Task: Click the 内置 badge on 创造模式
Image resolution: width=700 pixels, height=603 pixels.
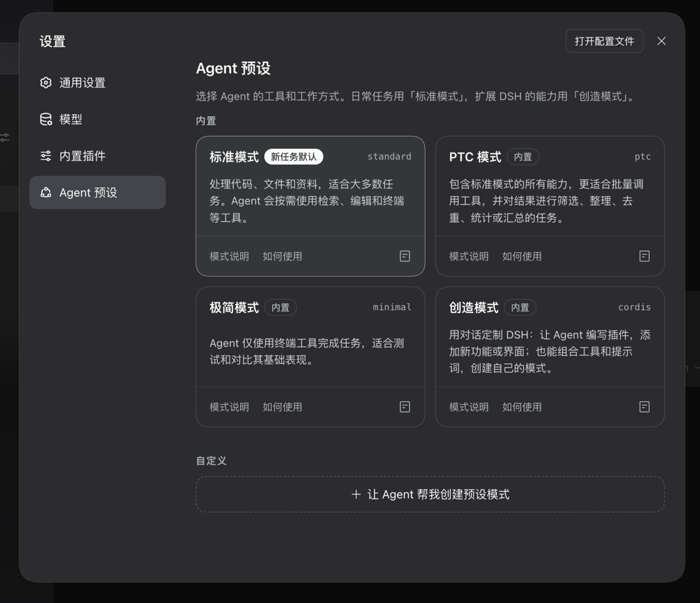Action: point(520,307)
